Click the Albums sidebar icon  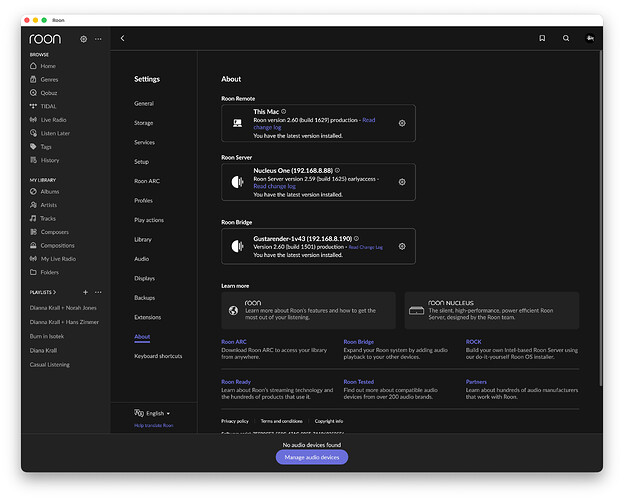33,191
